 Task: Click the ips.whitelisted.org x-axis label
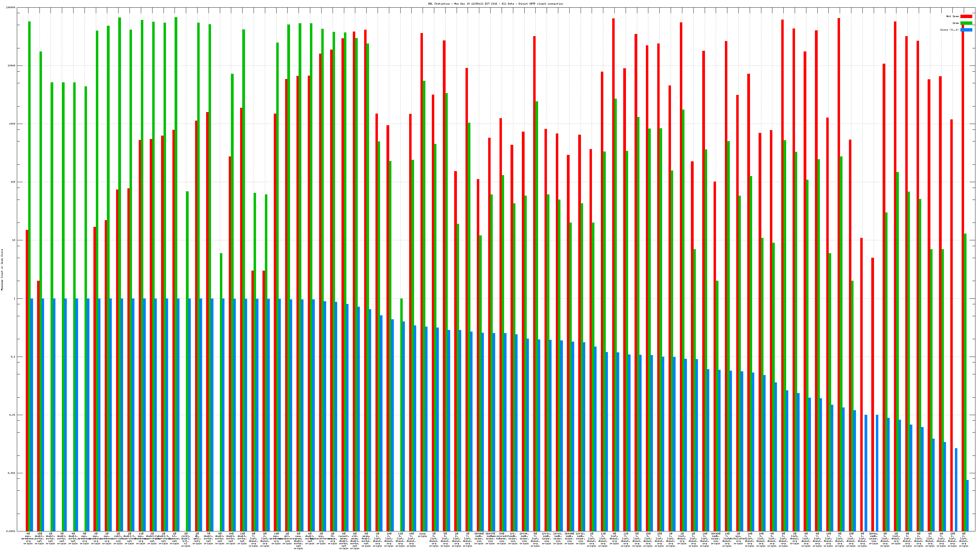(x=738, y=538)
